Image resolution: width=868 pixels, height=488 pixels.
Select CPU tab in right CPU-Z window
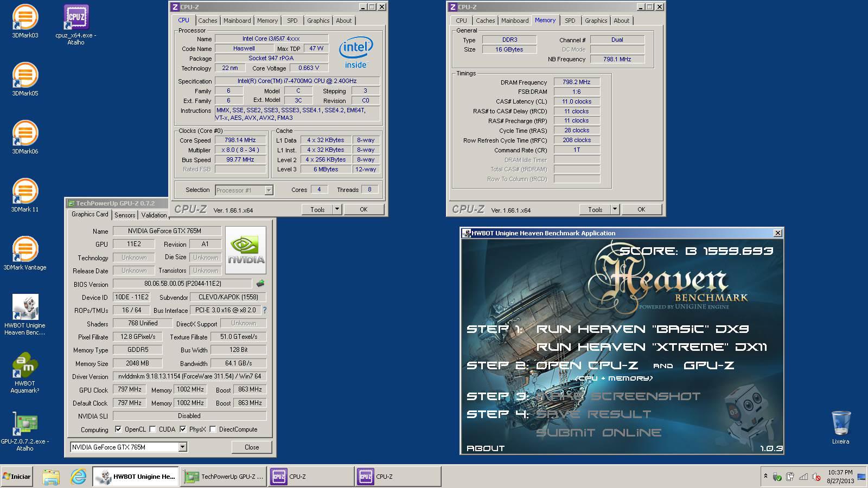[461, 21]
